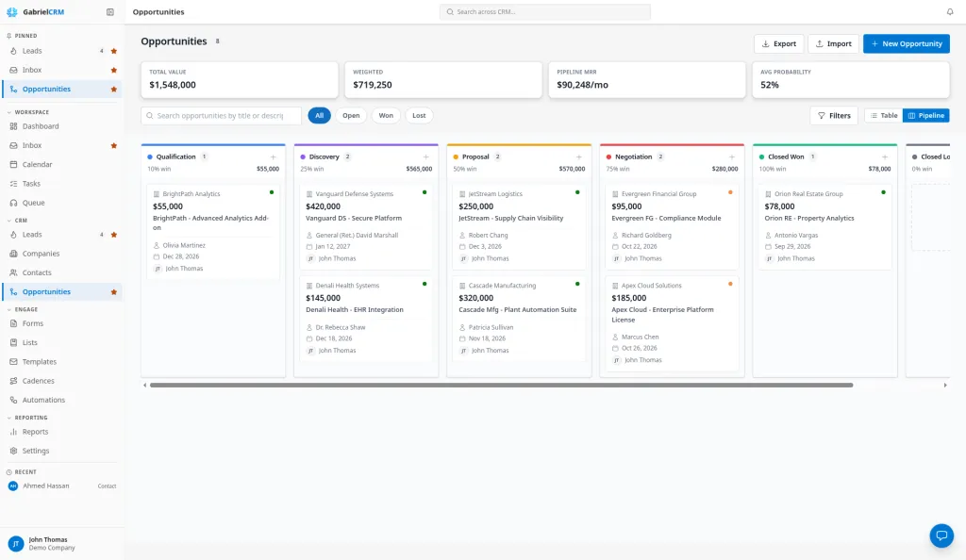966x560 pixels.
Task: Toggle the star on Pinned Opportunities
Action: pyautogui.click(x=114, y=90)
